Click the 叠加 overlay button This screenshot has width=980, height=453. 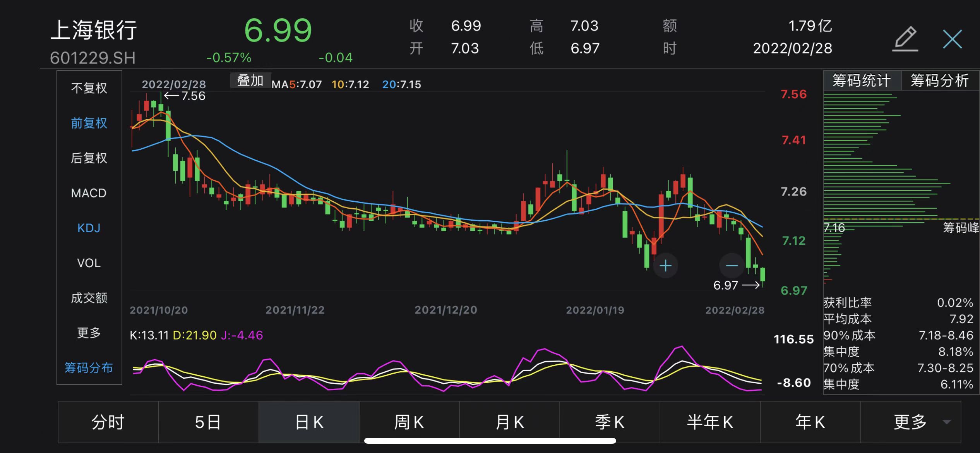pos(250,81)
